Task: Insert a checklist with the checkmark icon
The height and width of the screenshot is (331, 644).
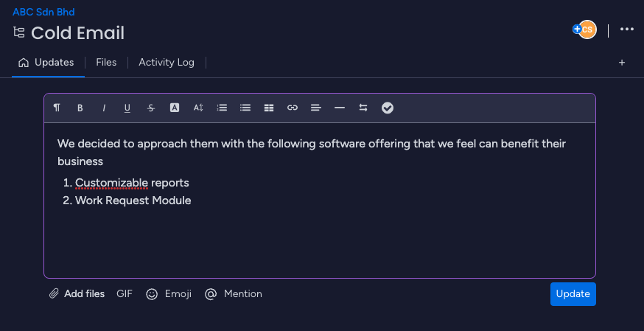Action: 388,108
